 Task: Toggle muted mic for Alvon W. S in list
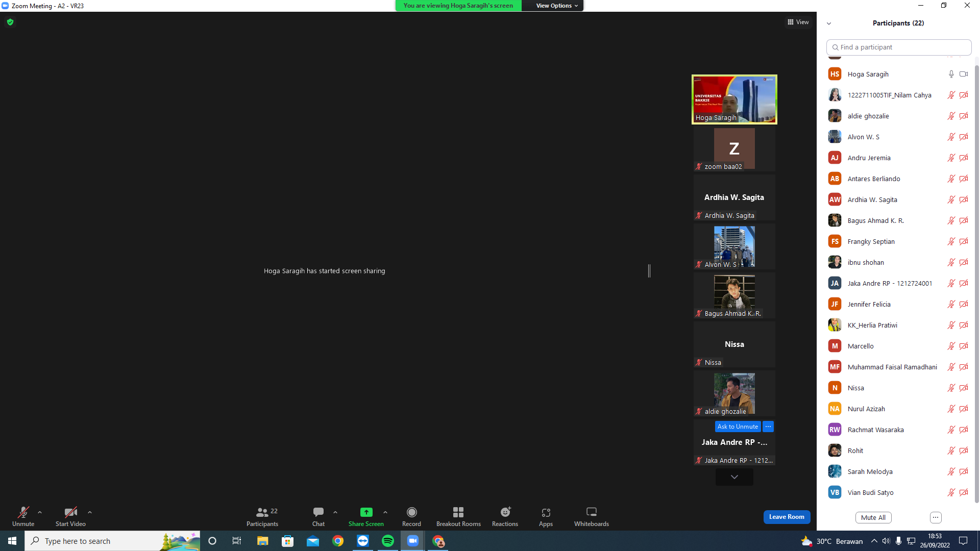pyautogui.click(x=951, y=137)
